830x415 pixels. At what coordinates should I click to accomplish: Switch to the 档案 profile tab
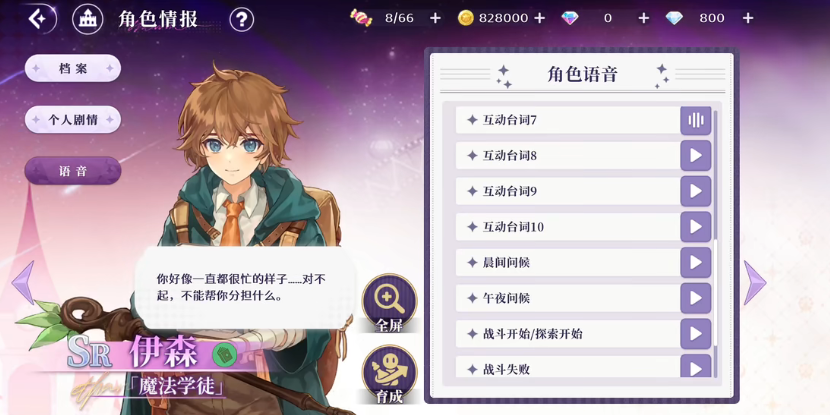[x=73, y=68]
